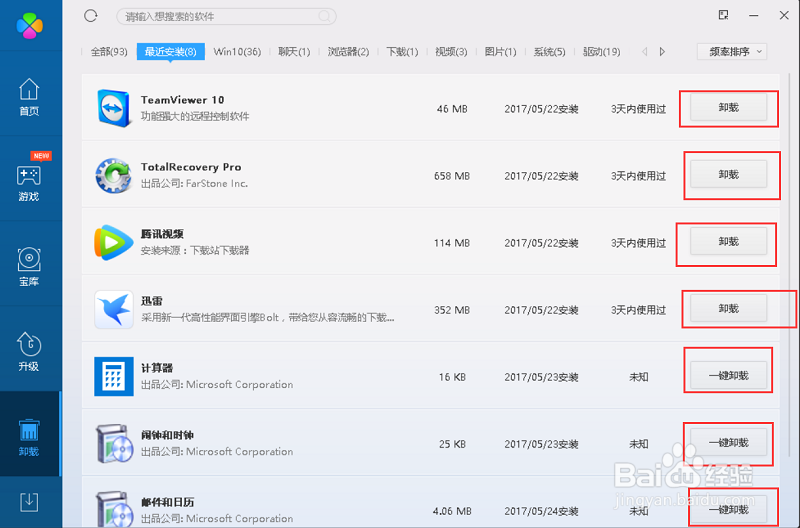800x528 pixels.
Task: Open the 升级 upgrade section
Action: point(29,351)
